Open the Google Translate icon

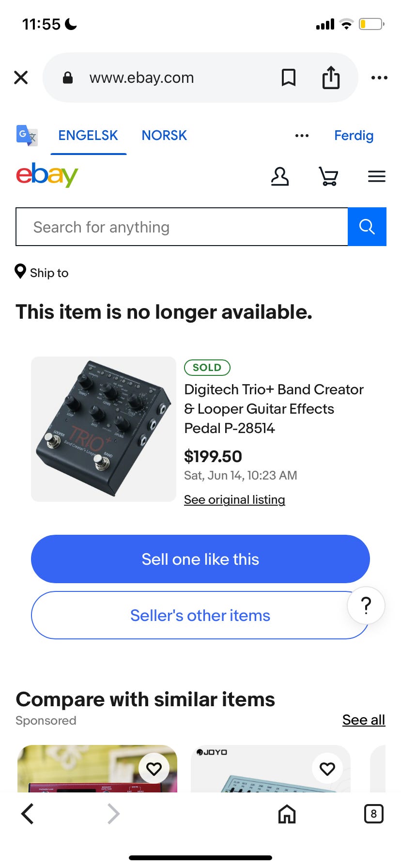(x=27, y=136)
